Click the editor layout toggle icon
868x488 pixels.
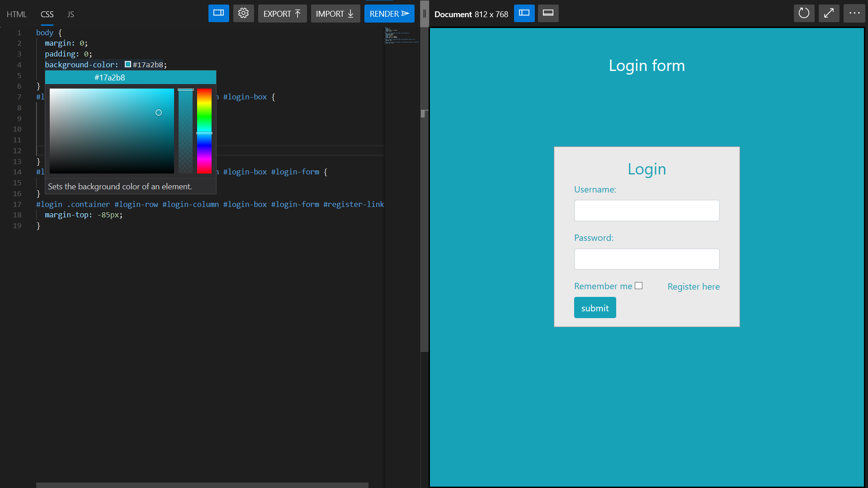coord(218,14)
